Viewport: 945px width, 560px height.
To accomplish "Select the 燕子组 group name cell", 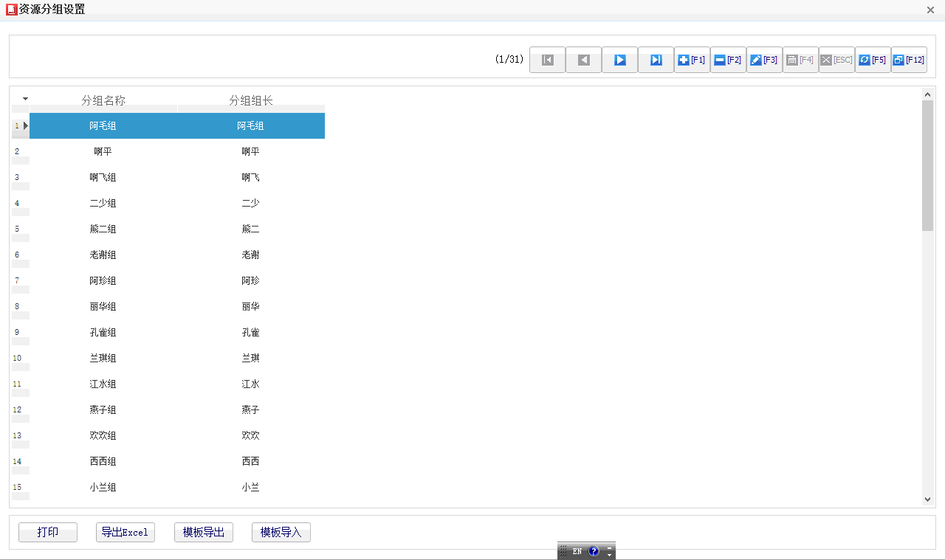I will tap(103, 409).
